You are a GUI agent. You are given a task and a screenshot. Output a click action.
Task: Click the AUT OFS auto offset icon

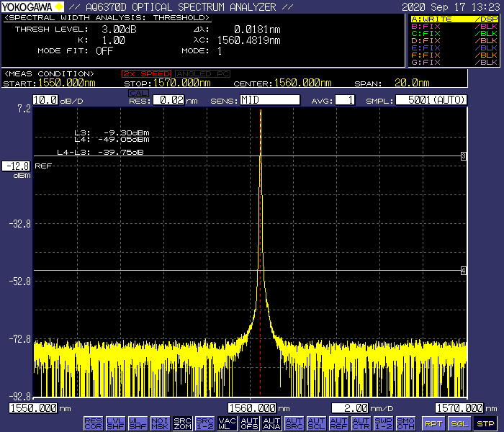pyautogui.click(x=250, y=423)
